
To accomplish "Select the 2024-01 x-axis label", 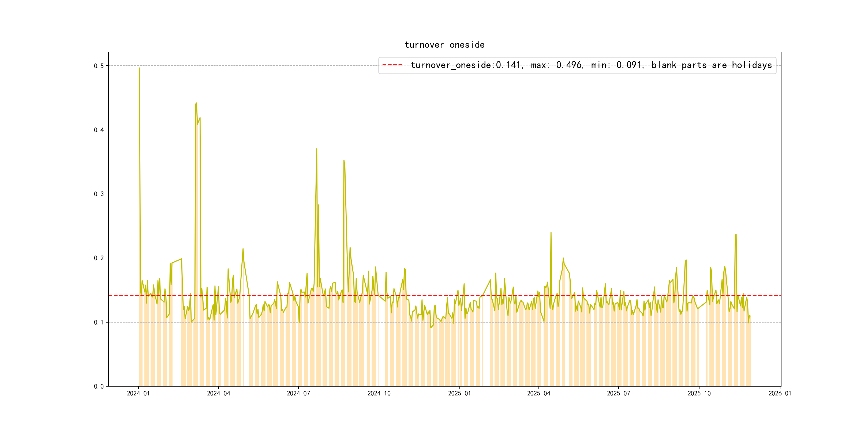I will [x=138, y=394].
